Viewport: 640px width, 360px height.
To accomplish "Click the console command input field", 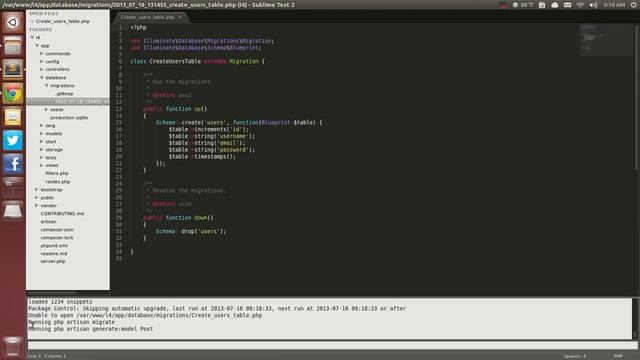I will click(x=332, y=345).
